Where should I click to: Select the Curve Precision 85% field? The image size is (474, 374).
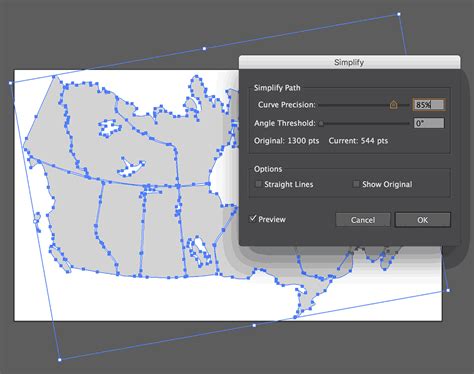tap(429, 105)
